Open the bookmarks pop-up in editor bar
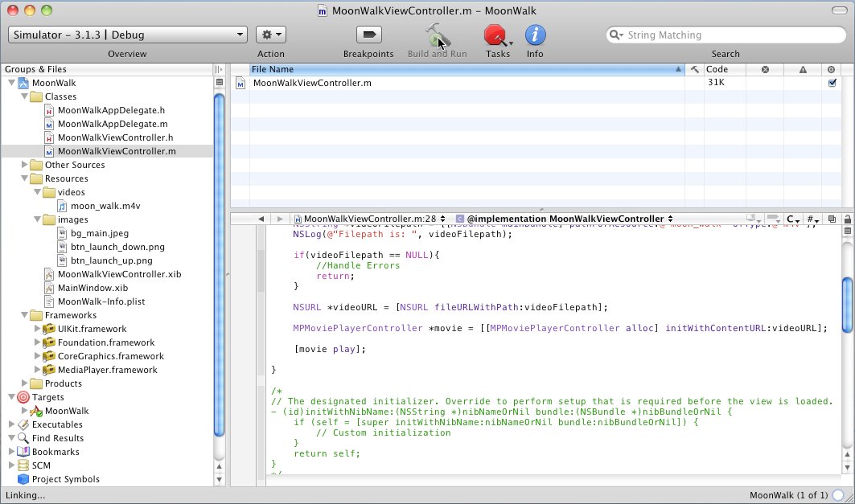855x504 pixels. 754,219
